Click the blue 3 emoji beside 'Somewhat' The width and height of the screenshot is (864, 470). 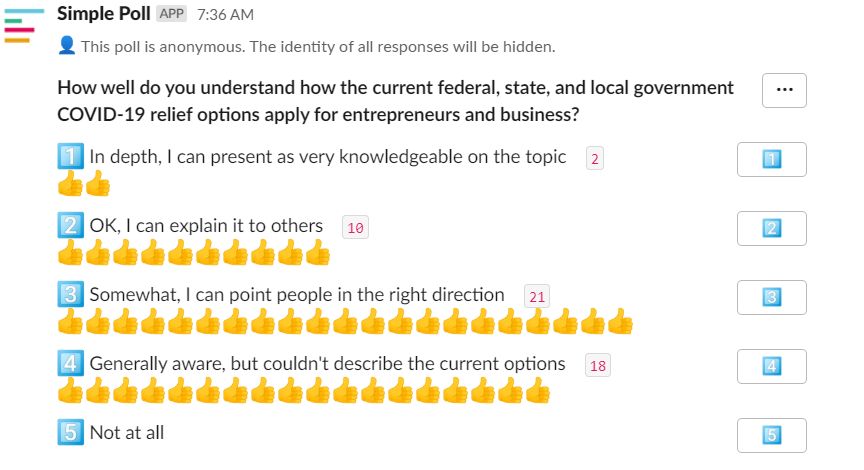pos(71,294)
